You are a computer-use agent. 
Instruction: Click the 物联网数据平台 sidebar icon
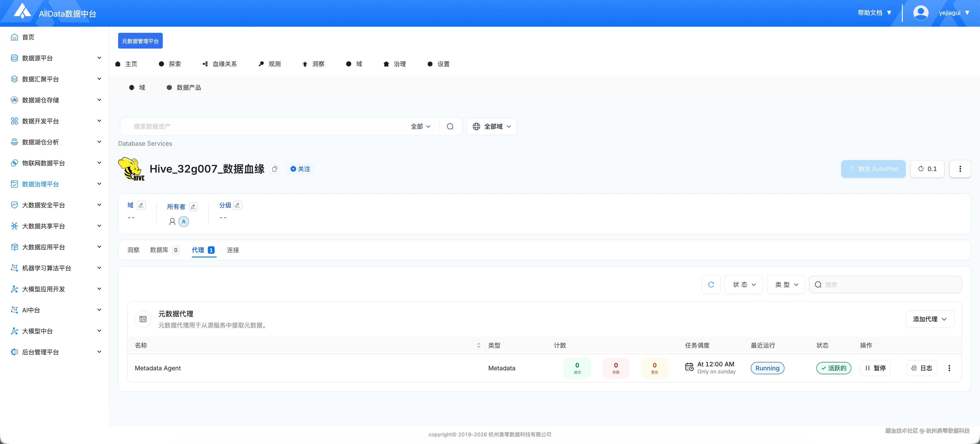[14, 163]
